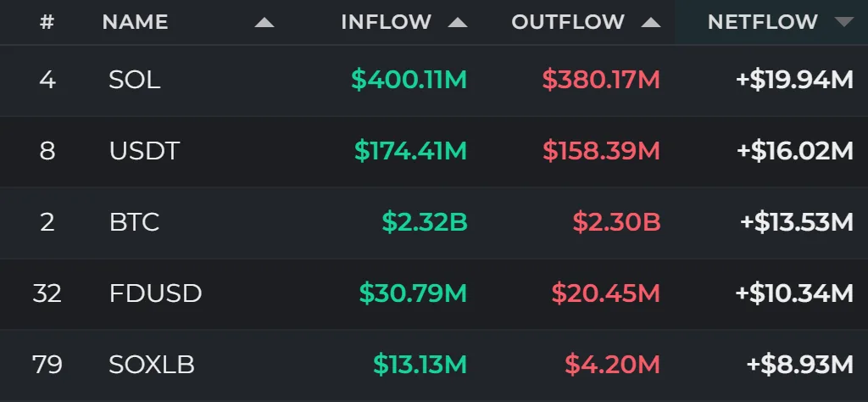Open the SOXLB token row

[x=434, y=365]
